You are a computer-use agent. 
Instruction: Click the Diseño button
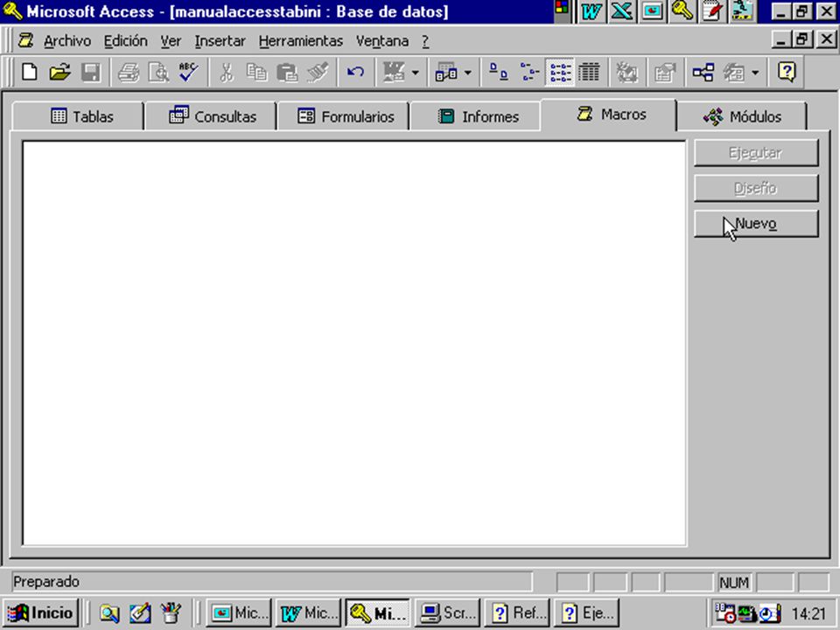(x=756, y=188)
